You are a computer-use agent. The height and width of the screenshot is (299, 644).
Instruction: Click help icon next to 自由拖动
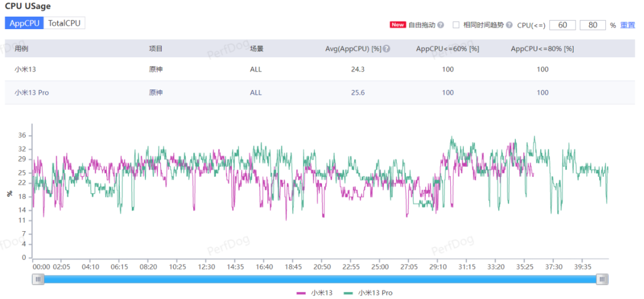(441, 25)
